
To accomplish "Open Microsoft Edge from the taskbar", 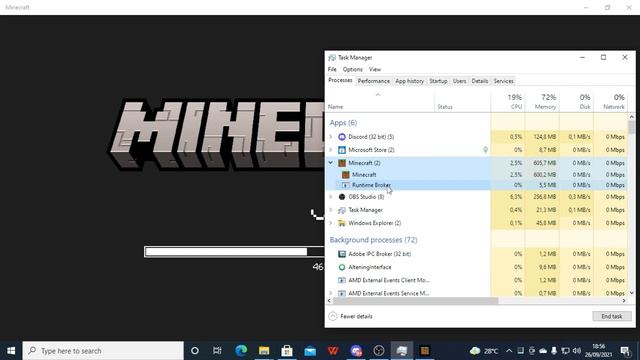I will (x=241, y=351).
